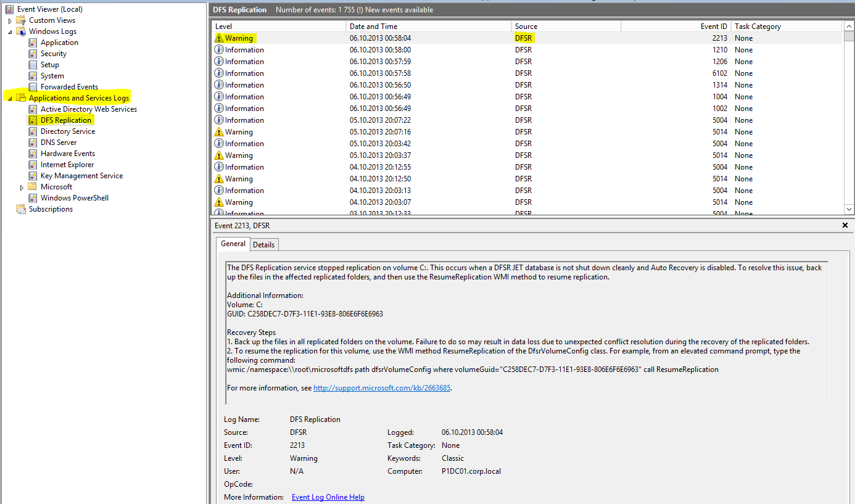Click the wmic ResumeReplication command text
The width and height of the screenshot is (855, 504).
(473, 370)
